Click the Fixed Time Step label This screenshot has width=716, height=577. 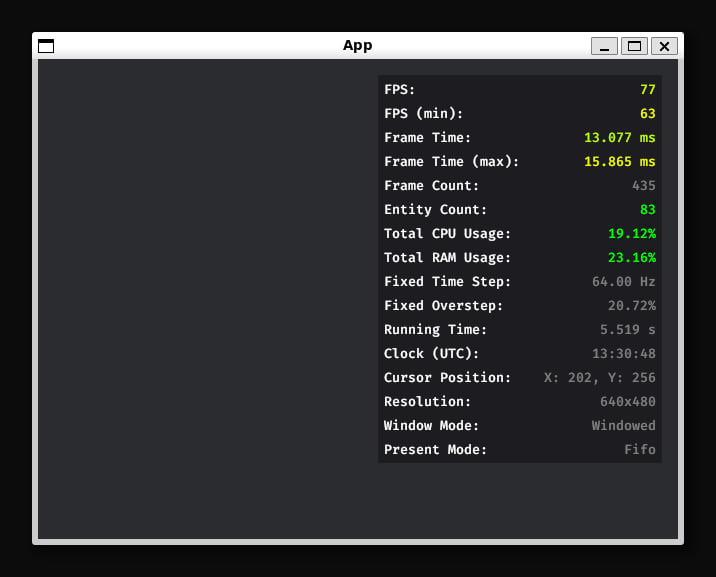point(447,282)
